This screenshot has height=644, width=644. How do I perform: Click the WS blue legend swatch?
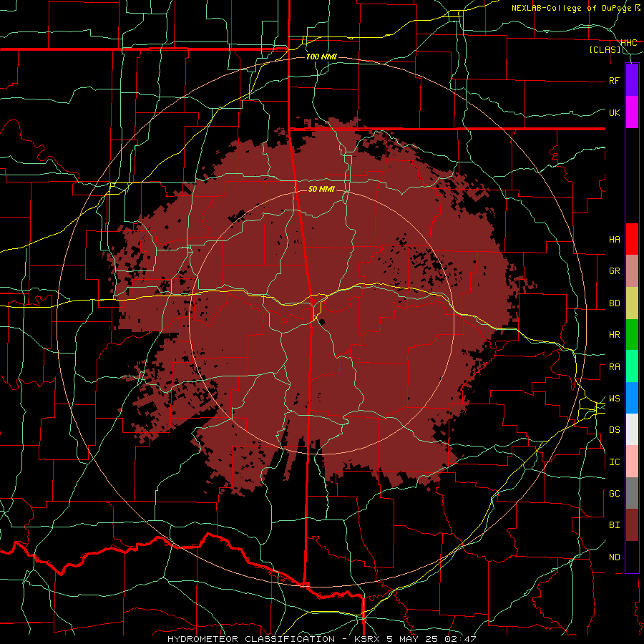tap(632, 398)
